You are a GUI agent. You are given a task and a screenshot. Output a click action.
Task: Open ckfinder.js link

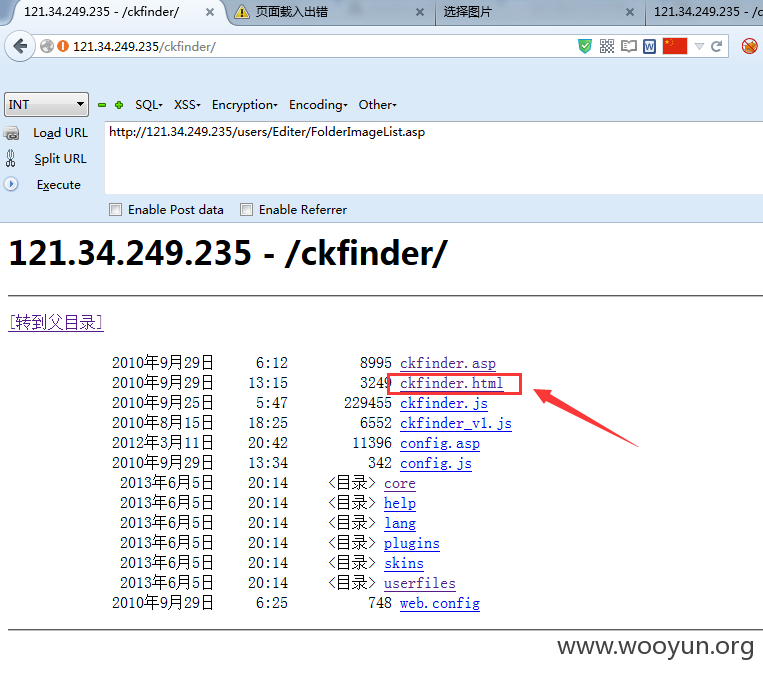coord(444,403)
